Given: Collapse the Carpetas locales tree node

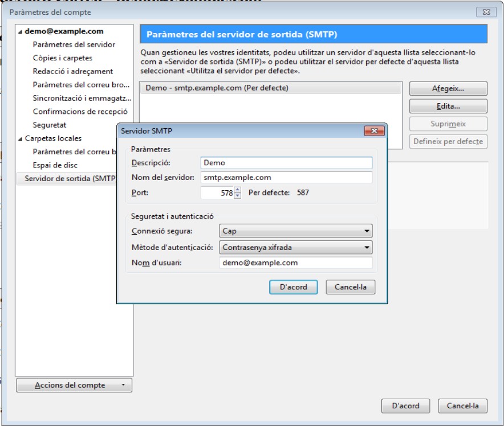Looking at the screenshot, I should click(x=21, y=139).
